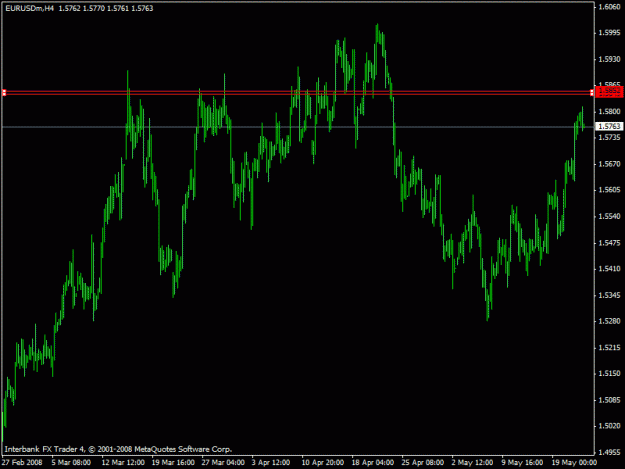
Task: Click the OHLC values 1.5762 1.5770 1.5761 1.5763
Action: click(x=106, y=8)
